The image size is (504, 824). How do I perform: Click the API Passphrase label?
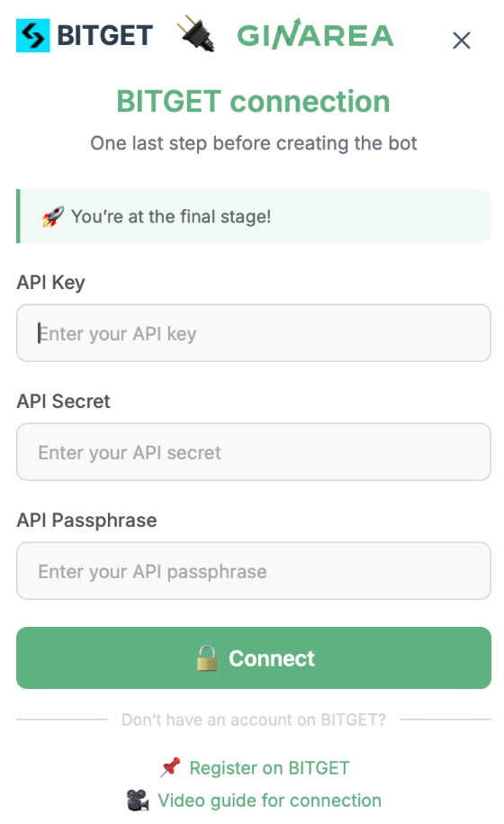pos(86,521)
